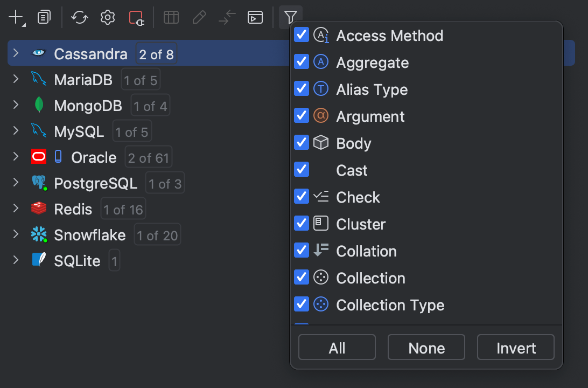Image resolution: width=588 pixels, height=388 pixels.
Task: Disable the Cast object type
Action: [301, 169]
